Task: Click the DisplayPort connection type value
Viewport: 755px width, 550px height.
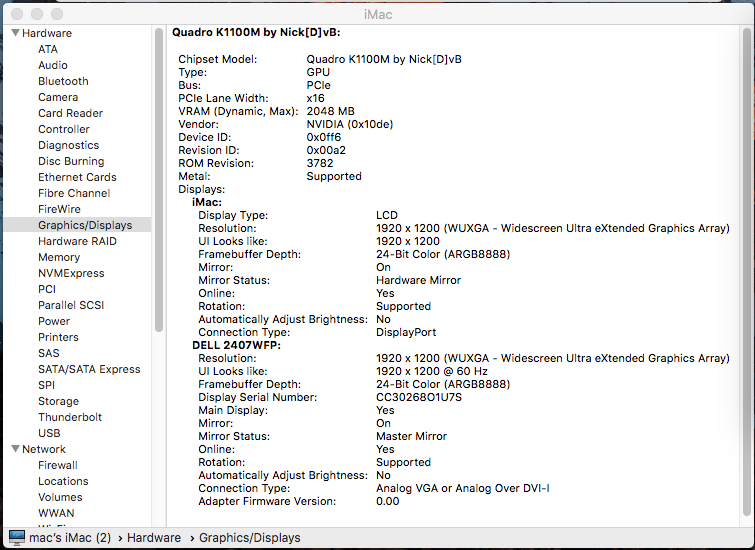Action: point(406,332)
